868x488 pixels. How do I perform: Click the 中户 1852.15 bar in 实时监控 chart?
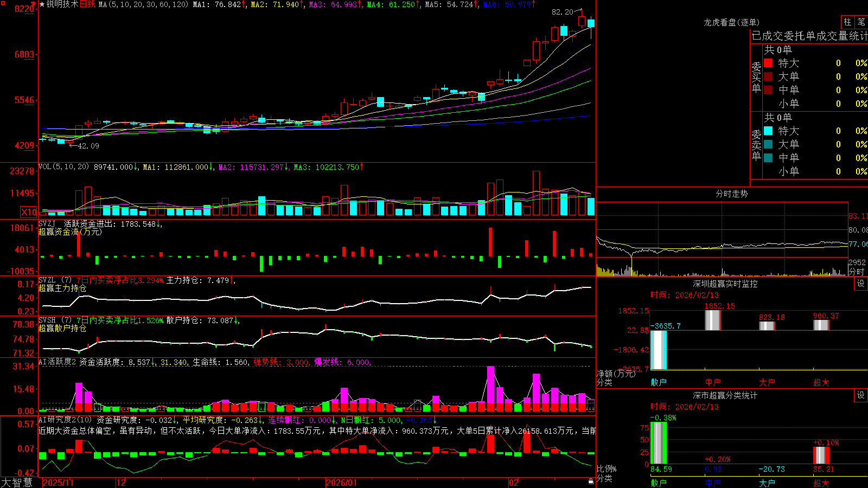pyautogui.click(x=713, y=320)
